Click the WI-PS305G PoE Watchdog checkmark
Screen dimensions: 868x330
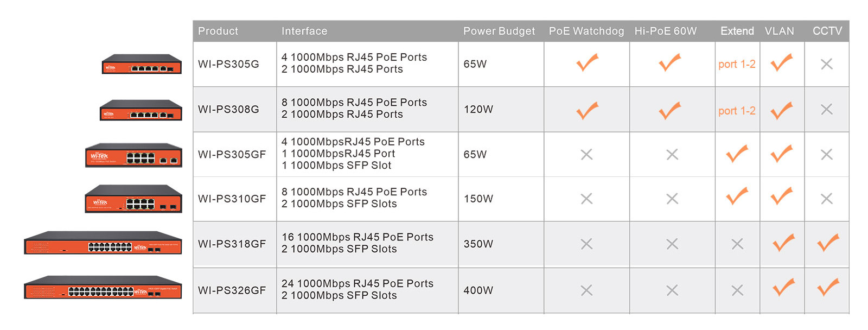coord(587,62)
